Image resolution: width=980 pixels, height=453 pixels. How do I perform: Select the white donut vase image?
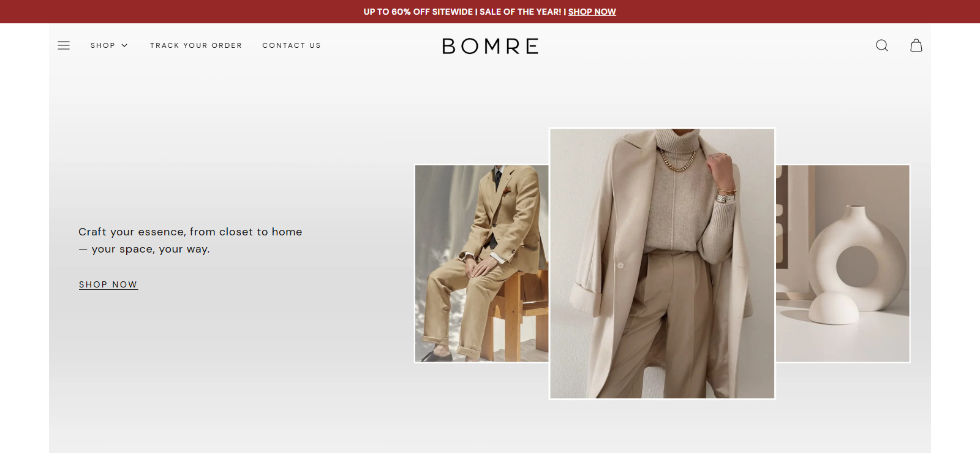point(843,264)
